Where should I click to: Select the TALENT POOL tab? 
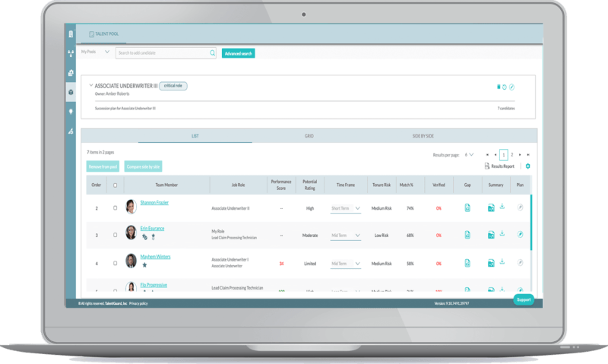103,34
